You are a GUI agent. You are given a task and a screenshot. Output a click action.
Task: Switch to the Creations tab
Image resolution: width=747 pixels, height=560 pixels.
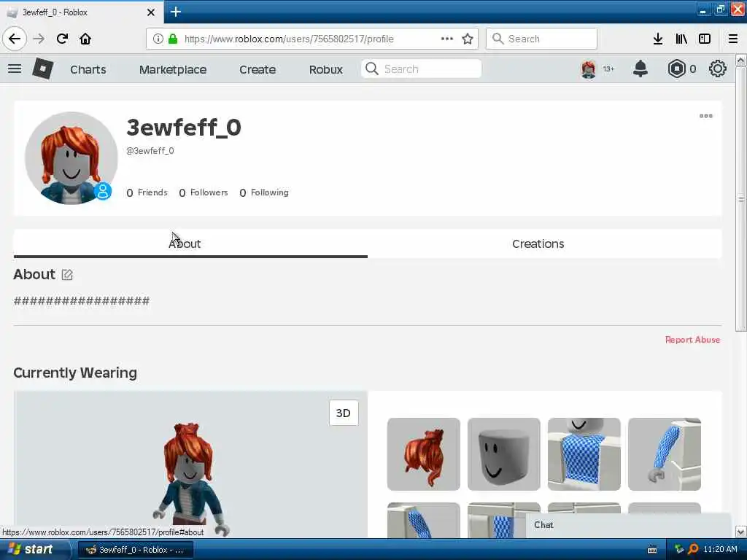pos(544,244)
